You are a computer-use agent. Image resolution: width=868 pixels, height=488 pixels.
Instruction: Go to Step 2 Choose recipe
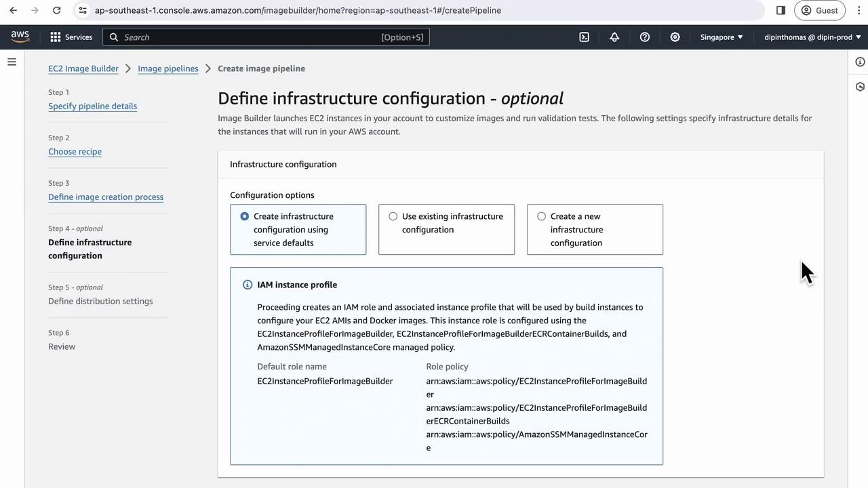point(75,152)
